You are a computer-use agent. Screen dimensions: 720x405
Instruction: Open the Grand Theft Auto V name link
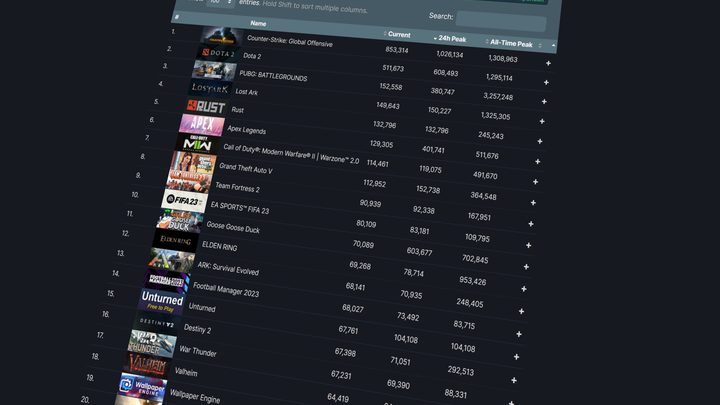[x=246, y=169]
